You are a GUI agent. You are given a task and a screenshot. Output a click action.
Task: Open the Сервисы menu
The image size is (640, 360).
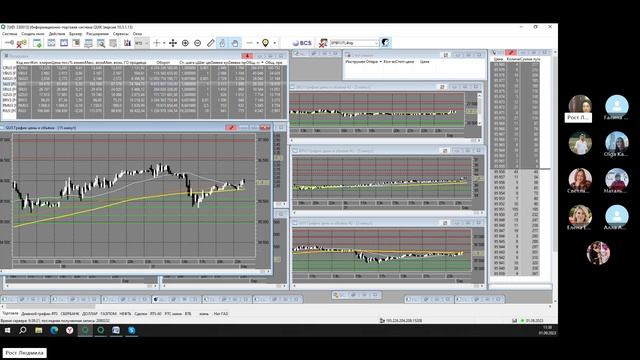point(120,34)
